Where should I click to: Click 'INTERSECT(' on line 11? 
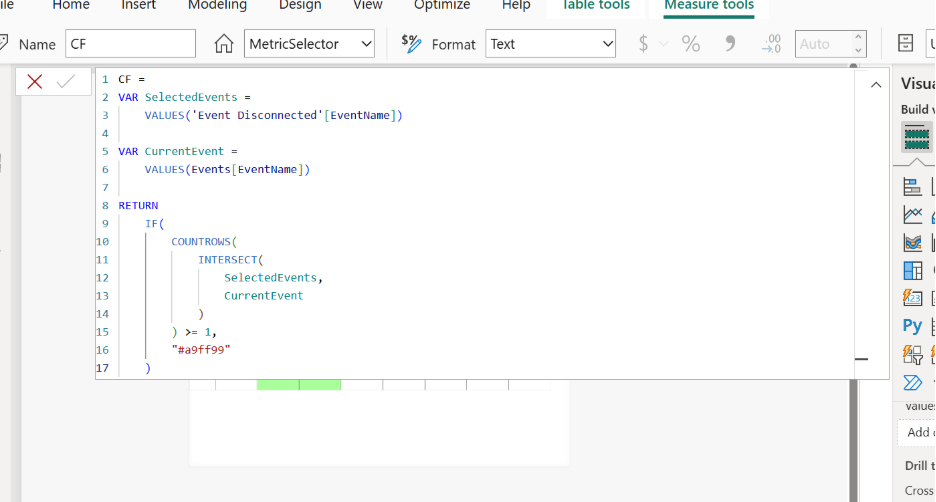pyautogui.click(x=231, y=260)
